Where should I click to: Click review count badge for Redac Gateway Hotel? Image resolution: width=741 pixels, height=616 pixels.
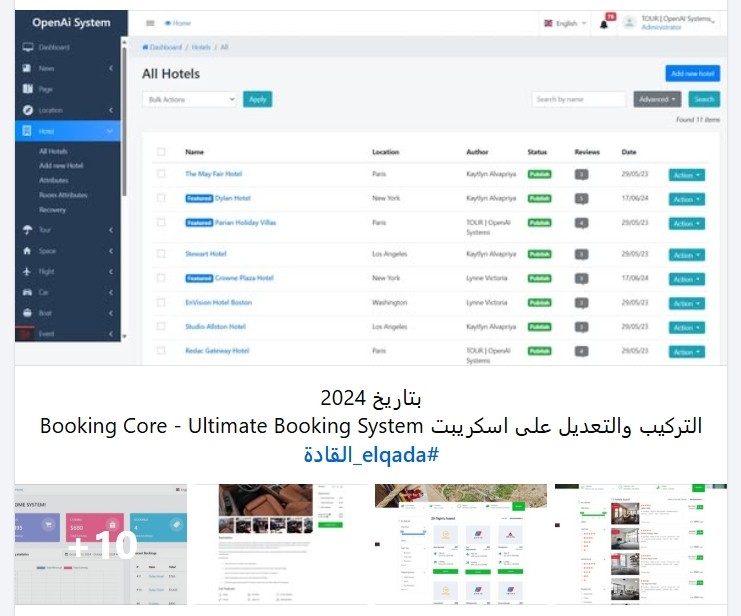582,351
